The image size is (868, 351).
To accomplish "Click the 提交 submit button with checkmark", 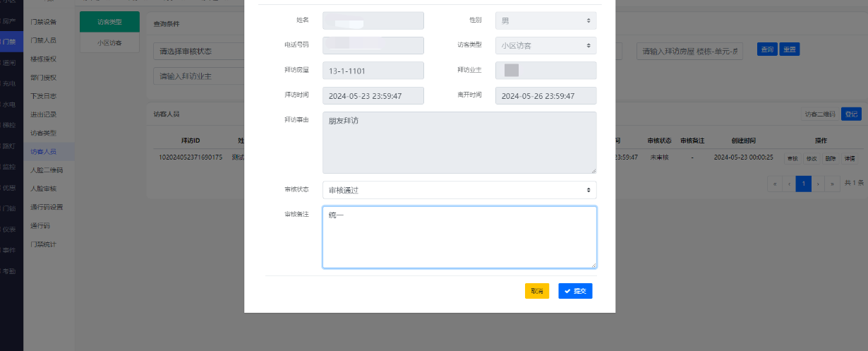I will point(575,291).
